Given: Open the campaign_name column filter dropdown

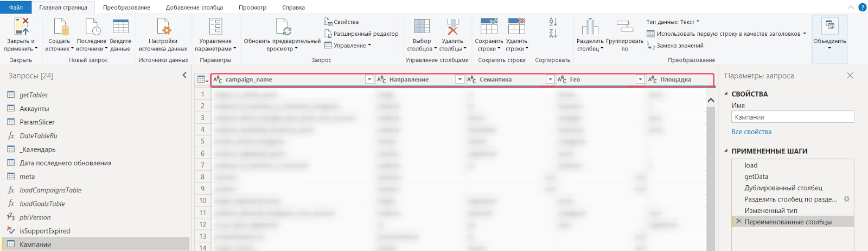Looking at the screenshot, I should click(x=369, y=80).
